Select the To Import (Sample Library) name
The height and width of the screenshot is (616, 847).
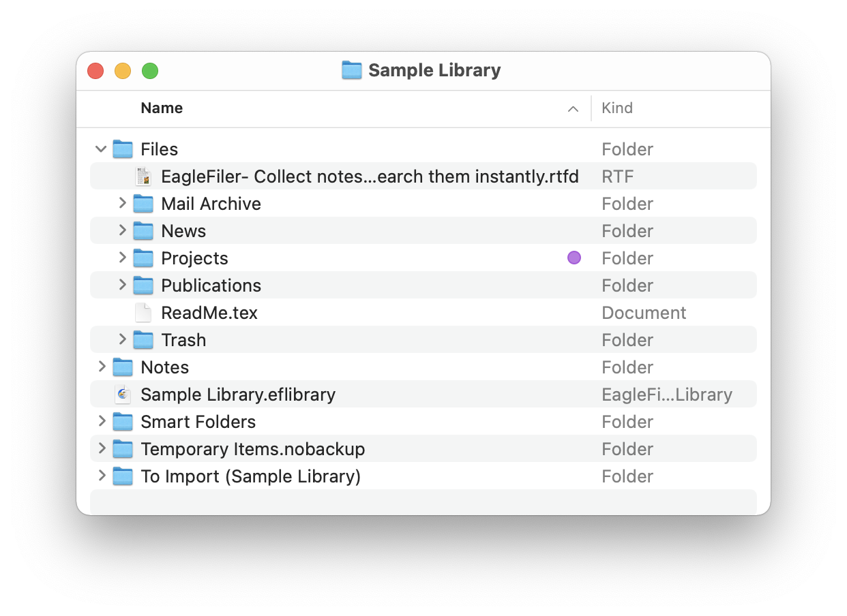point(250,476)
